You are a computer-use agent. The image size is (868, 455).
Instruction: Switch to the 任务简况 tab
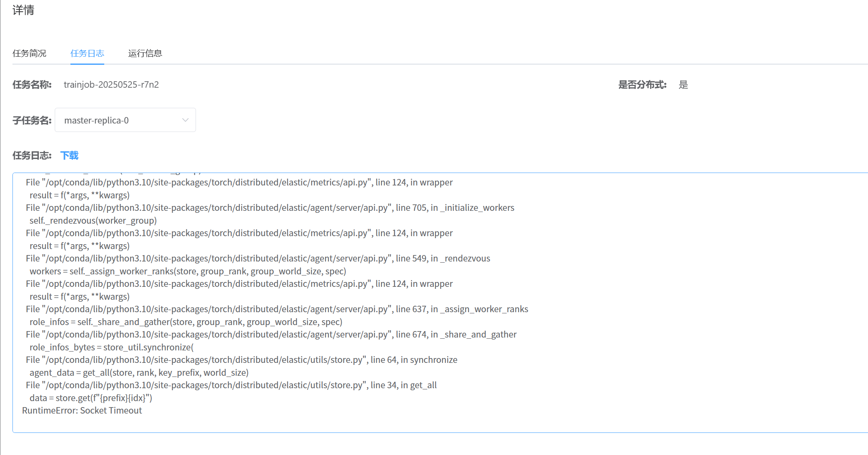click(29, 53)
